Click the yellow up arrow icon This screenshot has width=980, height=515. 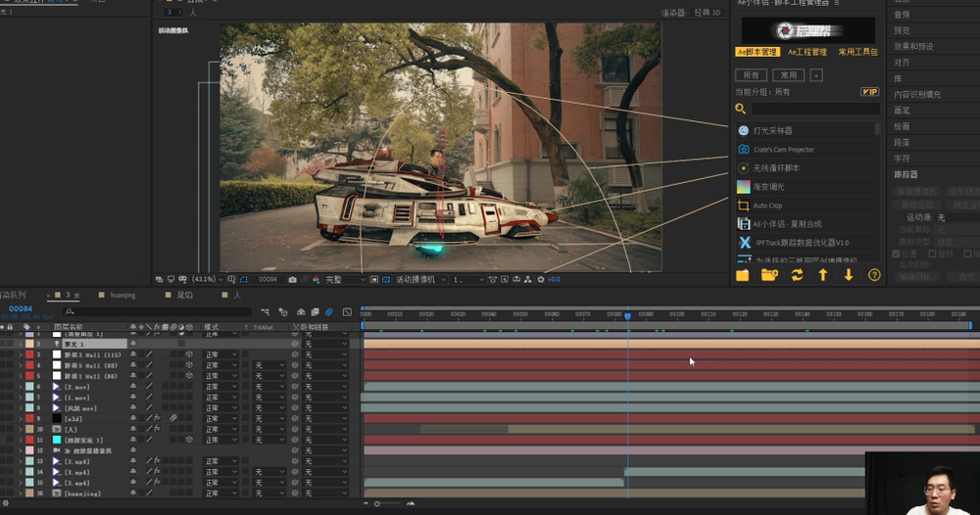[822, 275]
